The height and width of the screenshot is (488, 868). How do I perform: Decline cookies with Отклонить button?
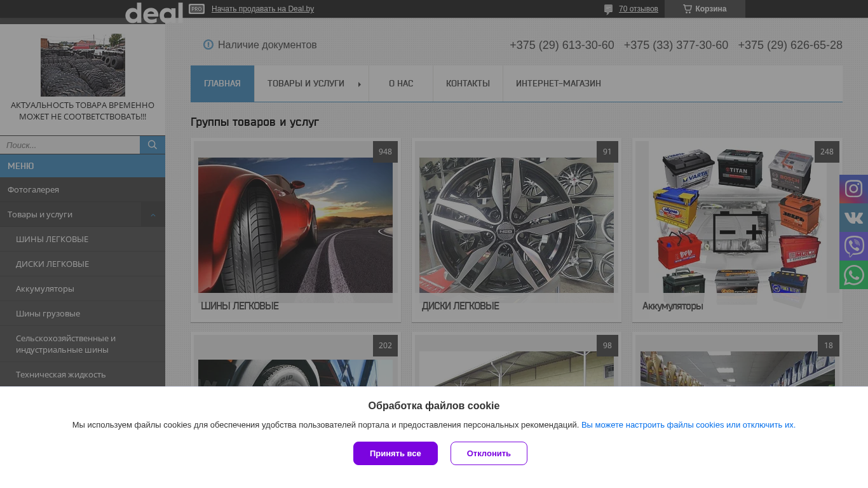click(x=489, y=453)
